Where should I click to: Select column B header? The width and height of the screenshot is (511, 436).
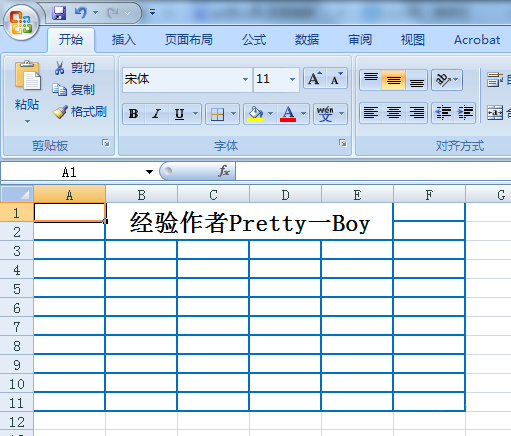click(x=141, y=195)
